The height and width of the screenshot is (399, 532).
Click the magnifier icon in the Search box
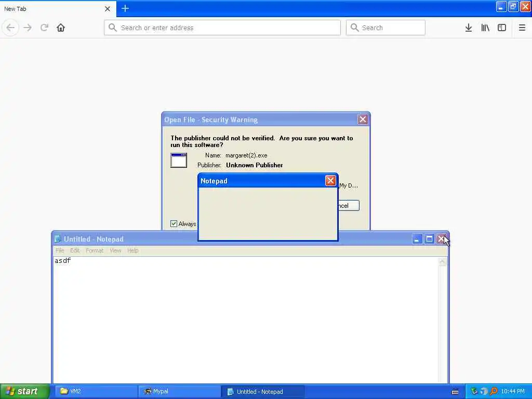click(354, 28)
